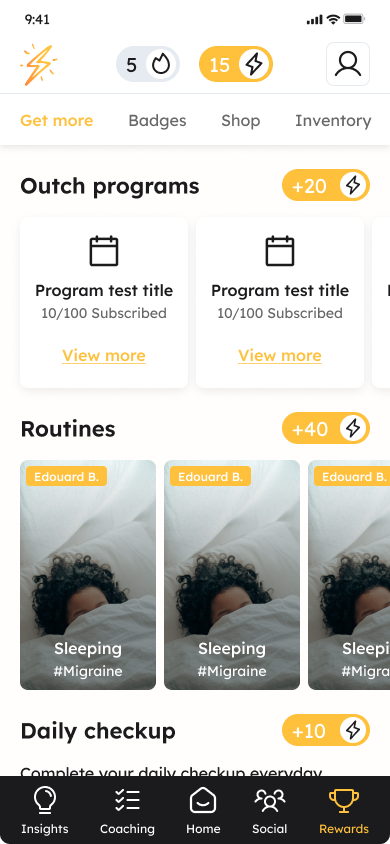This screenshot has height=844, width=390.
Task: Open Social people icon in bottom bar
Action: click(x=270, y=810)
